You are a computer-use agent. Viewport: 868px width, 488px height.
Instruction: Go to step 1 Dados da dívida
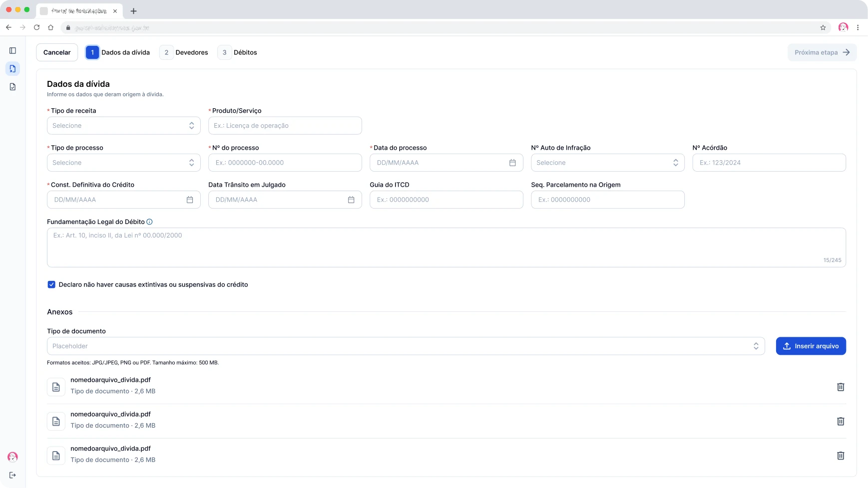point(118,52)
